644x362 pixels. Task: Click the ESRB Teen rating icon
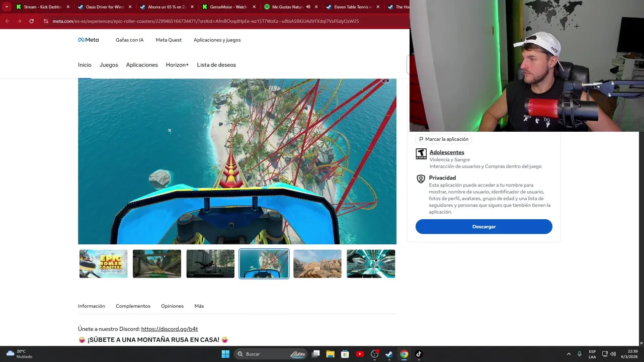pos(421,154)
